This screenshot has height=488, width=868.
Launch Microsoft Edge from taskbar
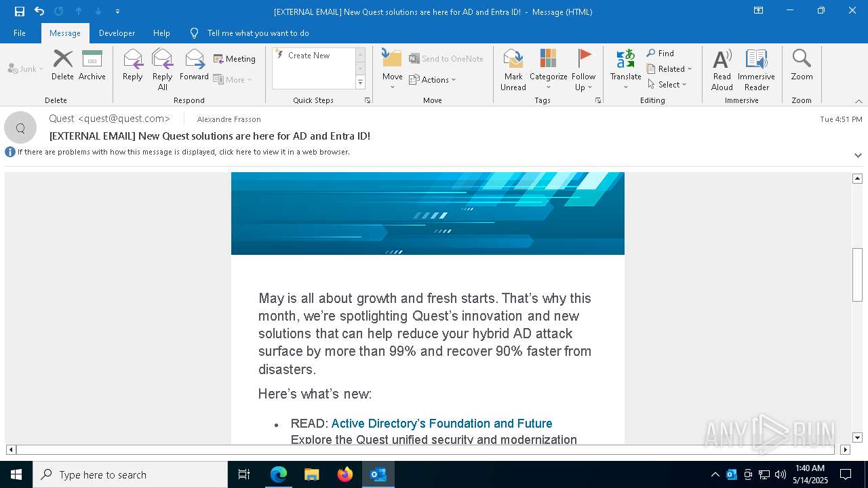279,474
